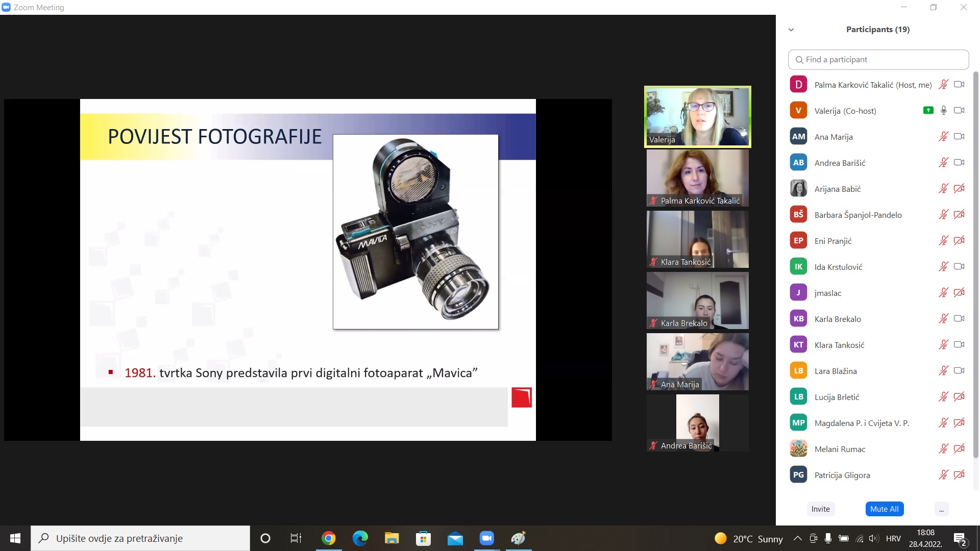The width and height of the screenshot is (980, 551).
Task: Toggle Palma Karković Takalić's camera icon
Action: pos(959,85)
